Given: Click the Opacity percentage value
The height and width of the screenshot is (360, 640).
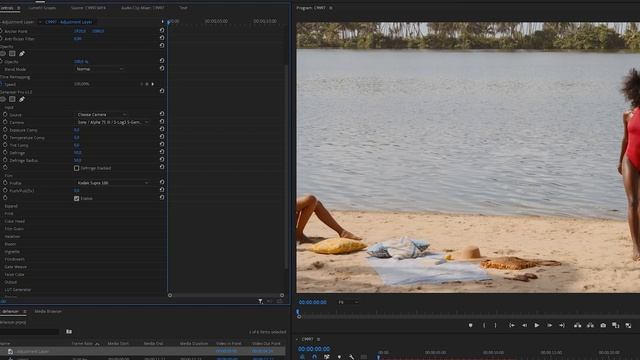Looking at the screenshot, I should click(x=81, y=62).
